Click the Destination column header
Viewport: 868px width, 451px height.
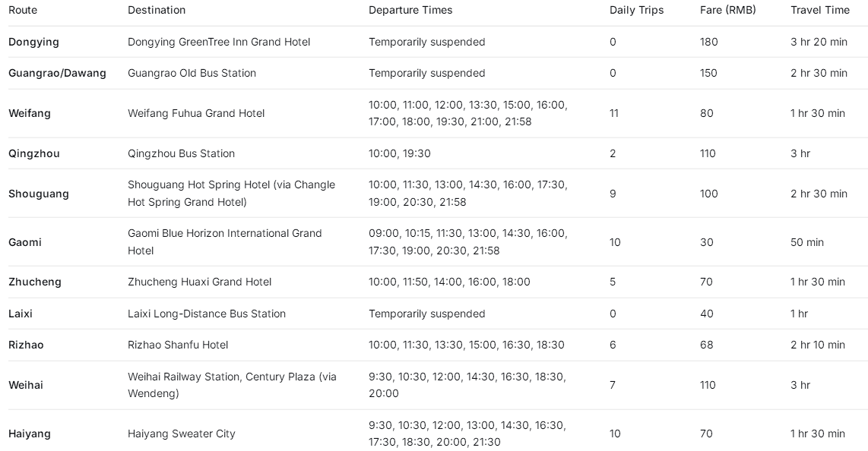click(157, 10)
